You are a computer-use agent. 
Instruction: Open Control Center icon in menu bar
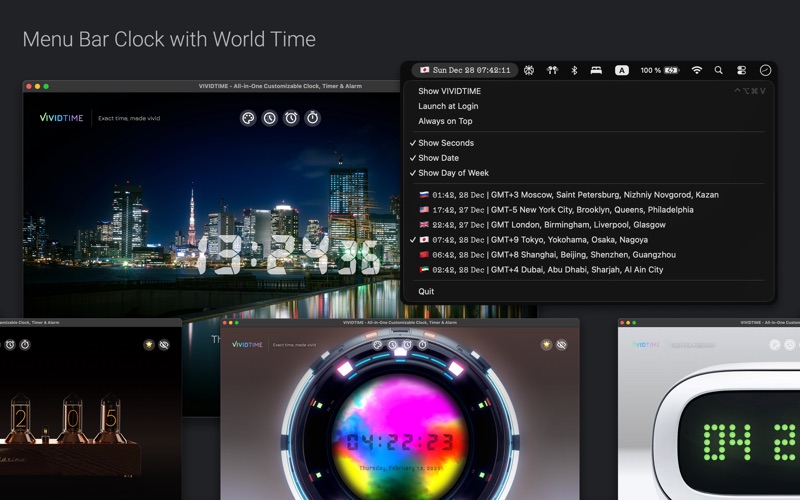(741, 70)
